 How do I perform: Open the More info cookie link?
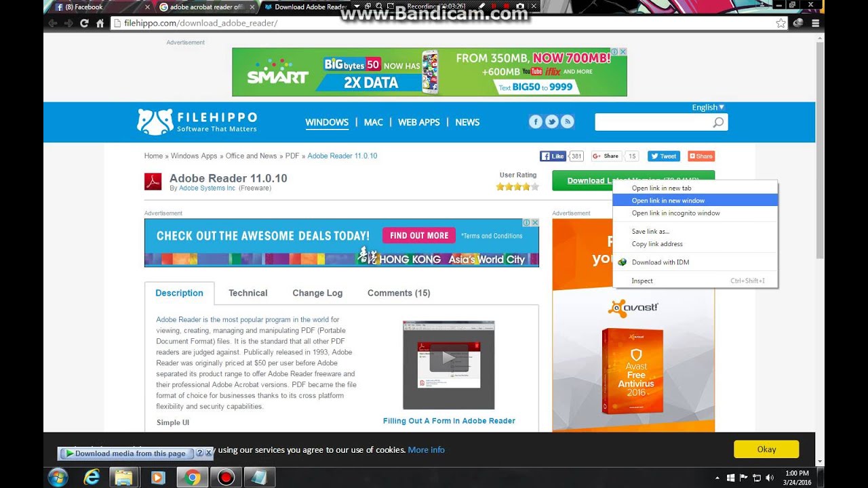[x=427, y=450]
